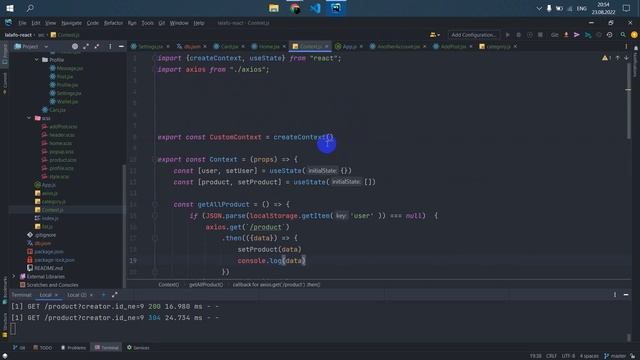Go to next highlighted problem arrow
The width and height of the screenshot is (640, 360).
[x=626, y=58]
